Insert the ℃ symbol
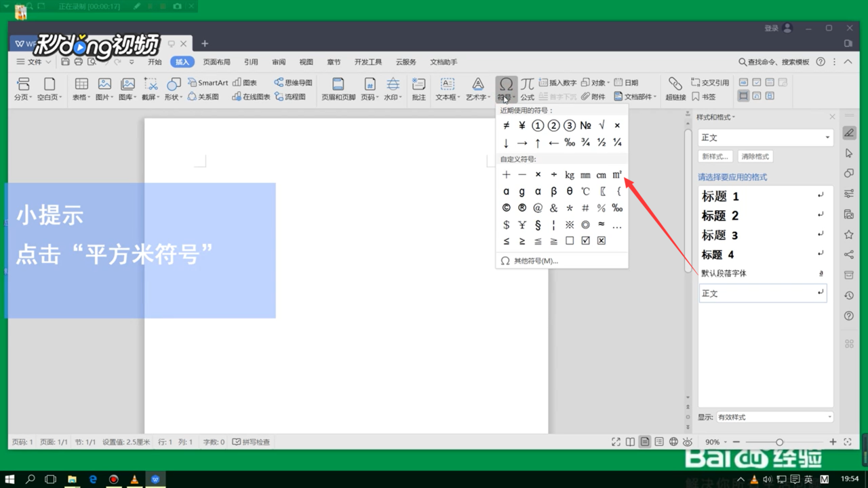Viewport: 868px width, 488px height. pos(585,191)
